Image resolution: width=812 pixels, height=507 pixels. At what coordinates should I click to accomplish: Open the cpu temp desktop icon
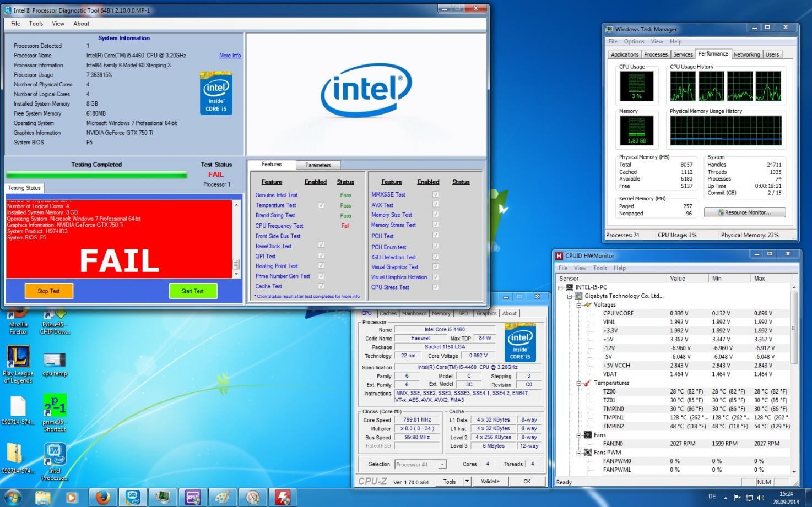tap(55, 364)
